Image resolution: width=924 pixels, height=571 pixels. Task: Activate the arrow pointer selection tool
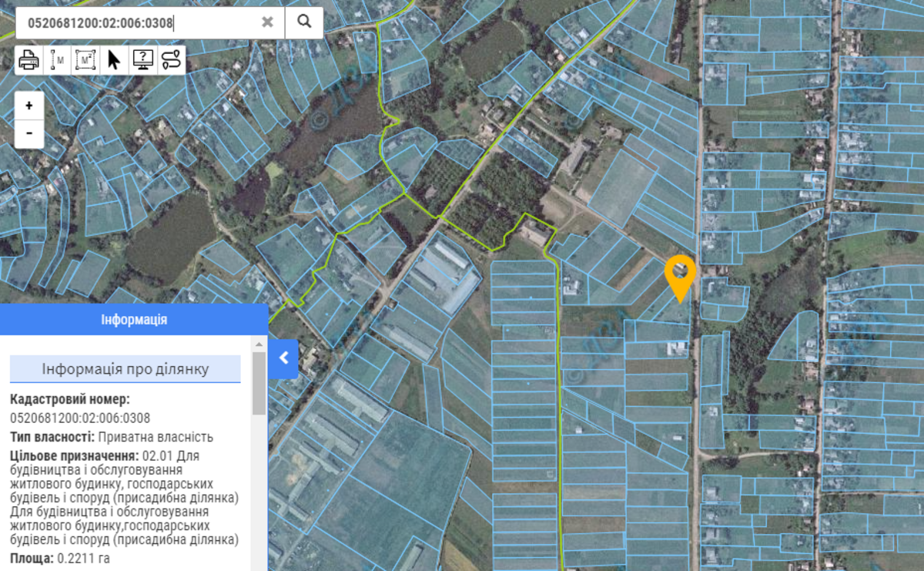114,59
